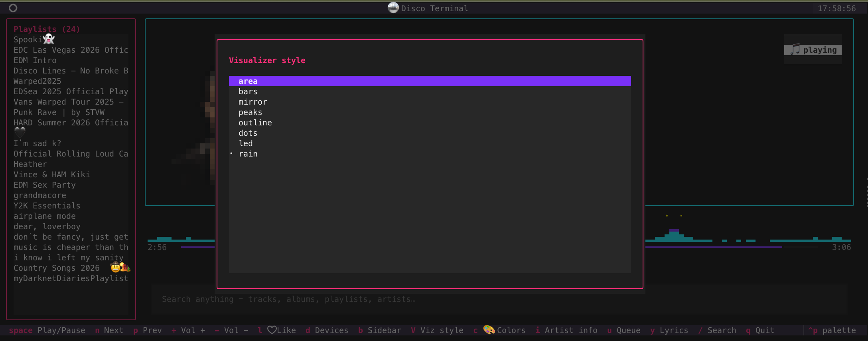868x341 pixels.
Task: Open the EDM Intro playlist
Action: [71, 60]
